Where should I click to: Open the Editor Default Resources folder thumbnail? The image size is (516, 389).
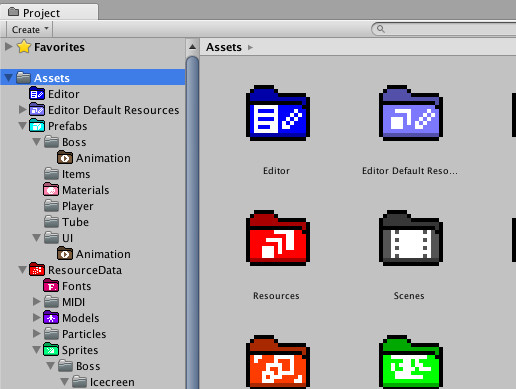click(411, 113)
